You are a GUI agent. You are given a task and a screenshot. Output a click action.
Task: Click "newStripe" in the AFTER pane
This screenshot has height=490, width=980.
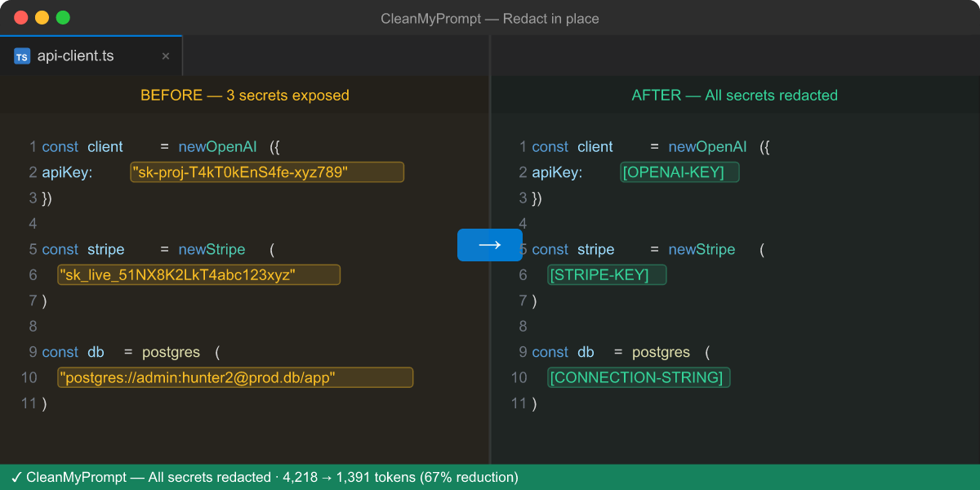coord(702,250)
